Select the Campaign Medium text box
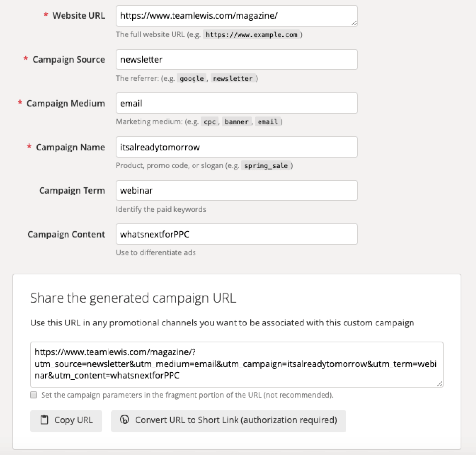Image resolution: width=476 pixels, height=455 pixels. [x=237, y=104]
